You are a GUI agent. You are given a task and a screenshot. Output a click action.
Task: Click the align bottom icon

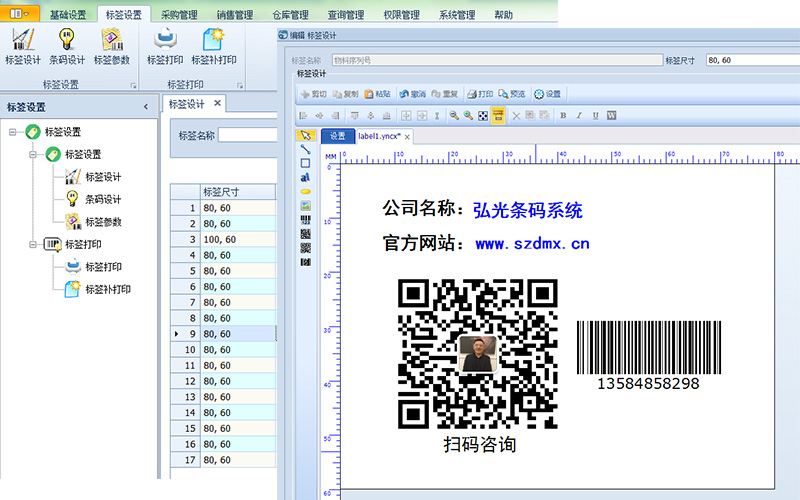387,116
